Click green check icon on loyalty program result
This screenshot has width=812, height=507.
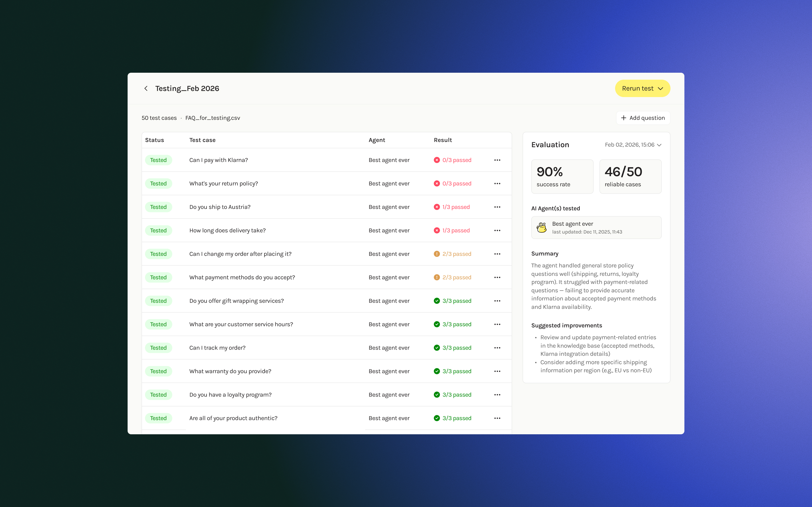pyautogui.click(x=436, y=395)
